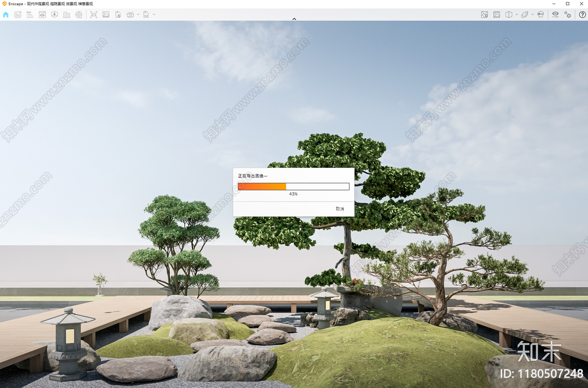This screenshot has width=588, height=388.
Task: Click the export progress bar
Action: [294, 186]
